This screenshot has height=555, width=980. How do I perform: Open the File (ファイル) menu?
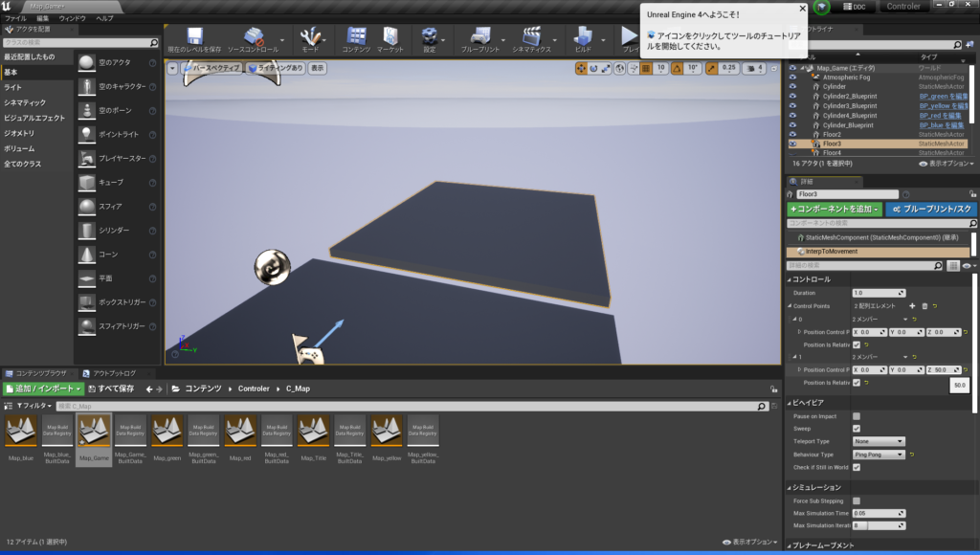[16, 18]
